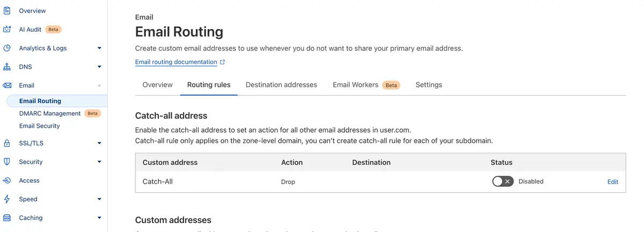Click the Speed lightning bolt icon
This screenshot has width=644, height=232.
pyautogui.click(x=7, y=199)
